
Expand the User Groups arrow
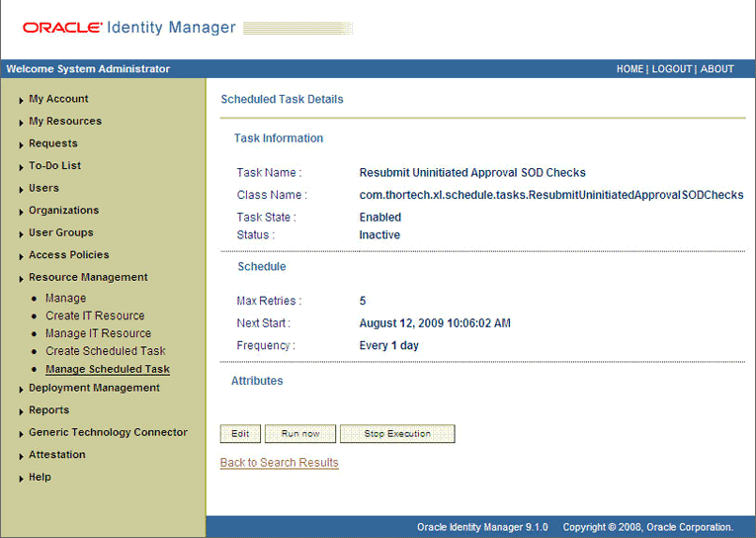[x=21, y=234]
